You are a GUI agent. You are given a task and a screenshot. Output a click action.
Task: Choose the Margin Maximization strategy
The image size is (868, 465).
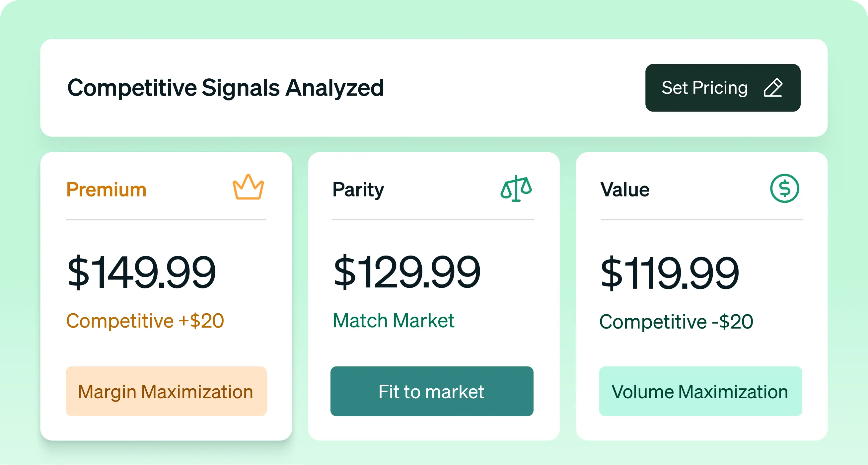click(166, 391)
